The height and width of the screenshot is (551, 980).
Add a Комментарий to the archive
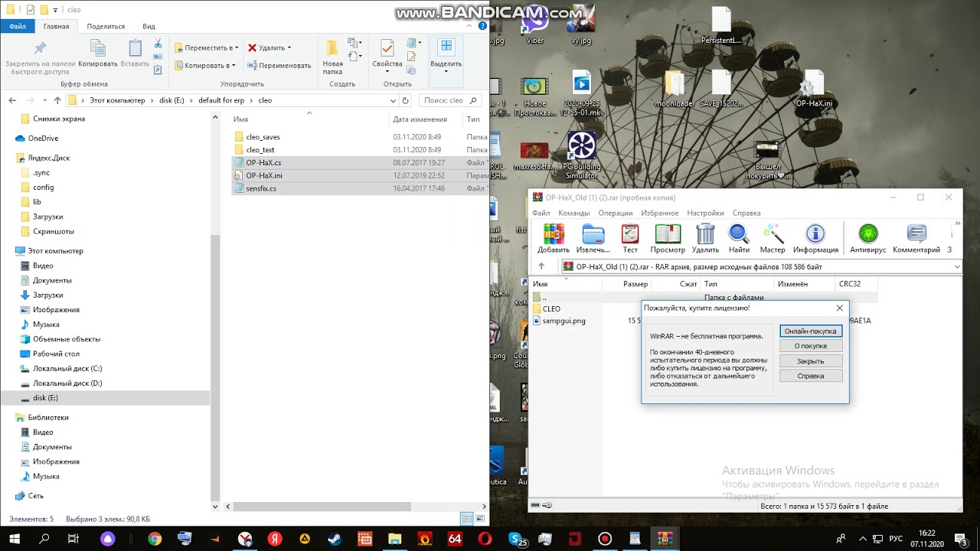point(916,239)
